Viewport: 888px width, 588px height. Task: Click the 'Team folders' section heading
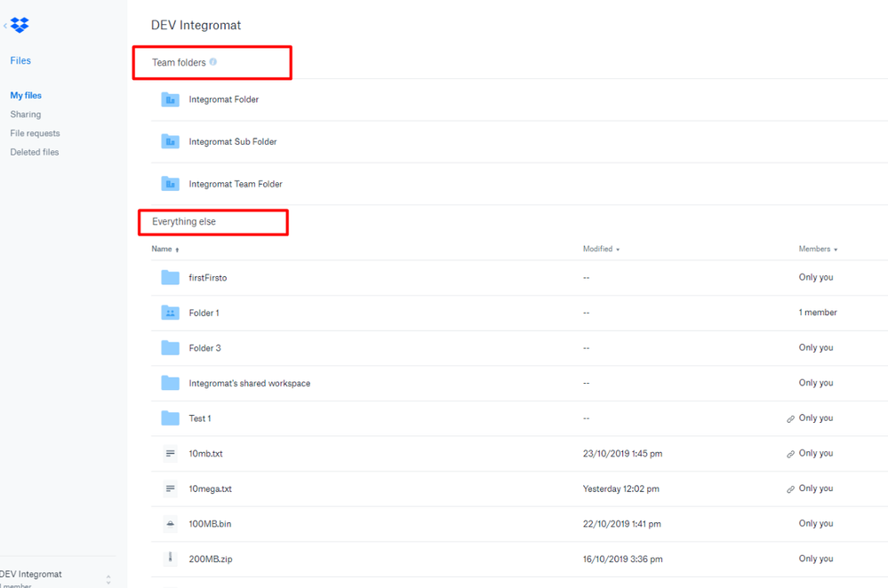[x=179, y=62]
